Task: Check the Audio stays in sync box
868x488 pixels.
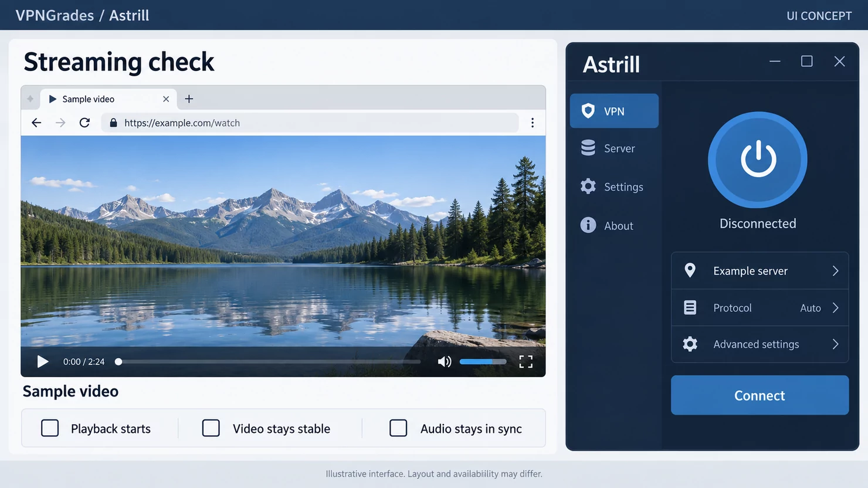Action: [x=398, y=428]
